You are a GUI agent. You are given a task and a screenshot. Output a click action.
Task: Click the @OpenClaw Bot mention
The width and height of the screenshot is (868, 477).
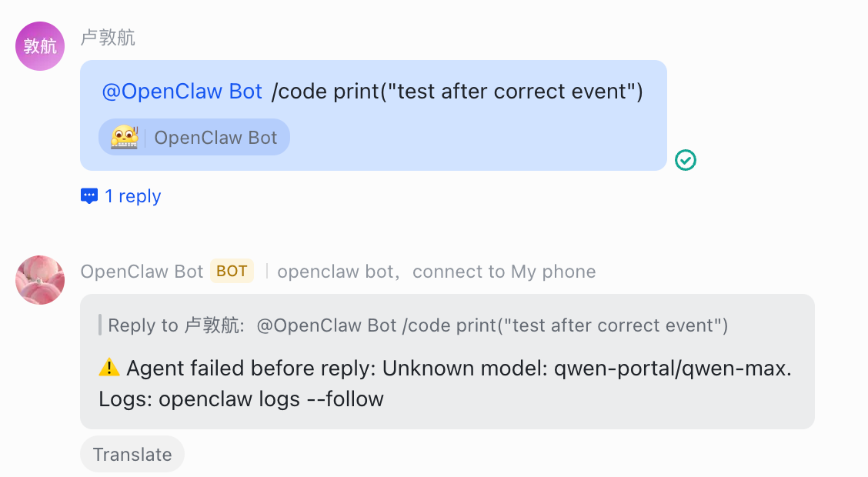(182, 92)
